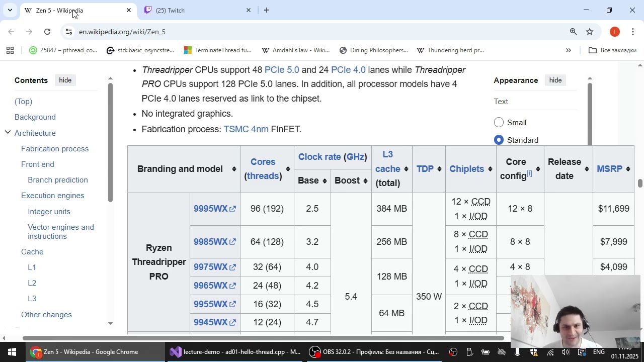Sort table by Chiplets arrows
The width and height of the screenshot is (644, 362).
(490, 169)
